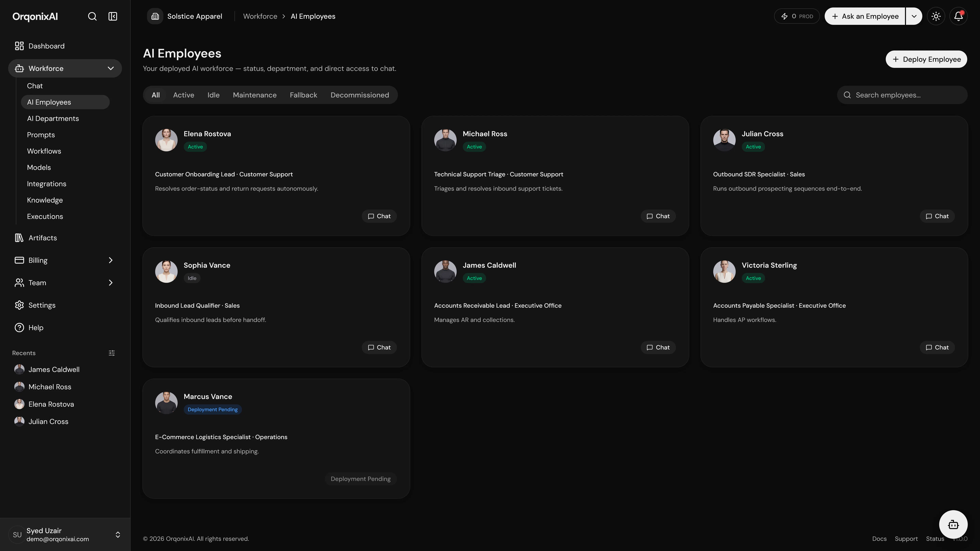Screen dimensions: 980x551
Task: Open the Support footer link
Action: [906, 539]
